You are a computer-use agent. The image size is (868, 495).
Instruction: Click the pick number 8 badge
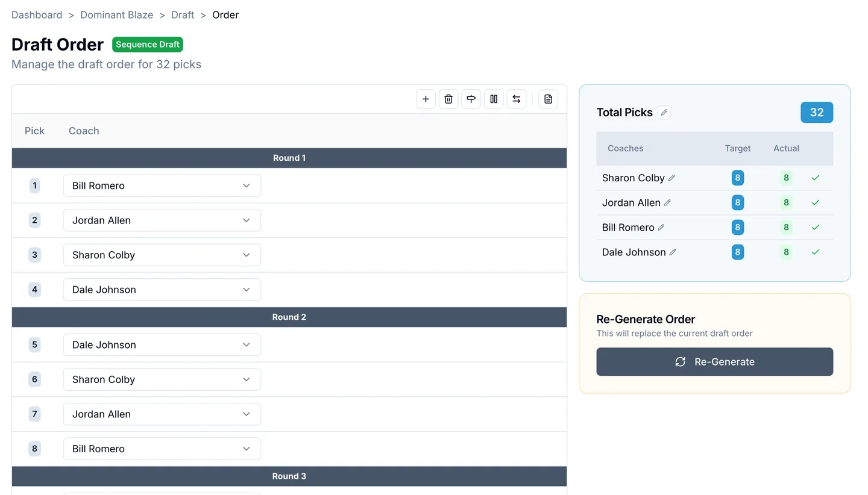[34, 449]
